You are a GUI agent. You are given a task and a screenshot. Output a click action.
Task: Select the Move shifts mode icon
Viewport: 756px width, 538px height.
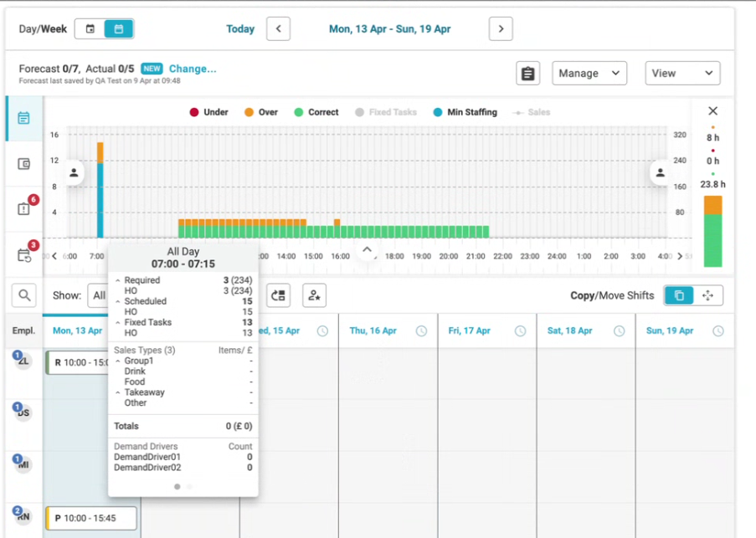[707, 295]
